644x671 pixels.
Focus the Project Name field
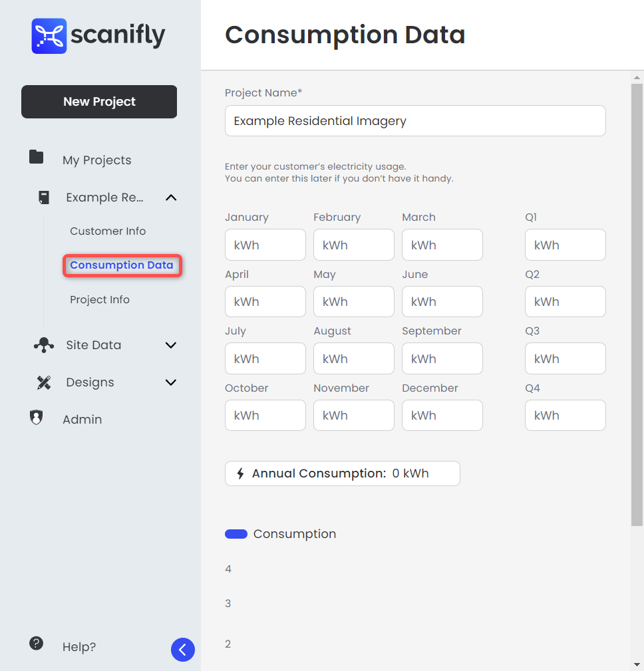[x=415, y=120]
